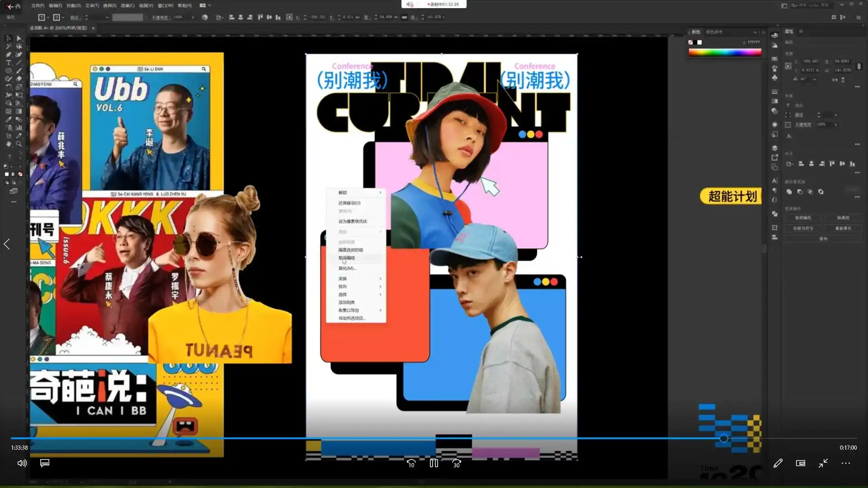868x488 pixels.
Task: Select the Hand tool in Illustrator toolbar
Action: coord(8,144)
